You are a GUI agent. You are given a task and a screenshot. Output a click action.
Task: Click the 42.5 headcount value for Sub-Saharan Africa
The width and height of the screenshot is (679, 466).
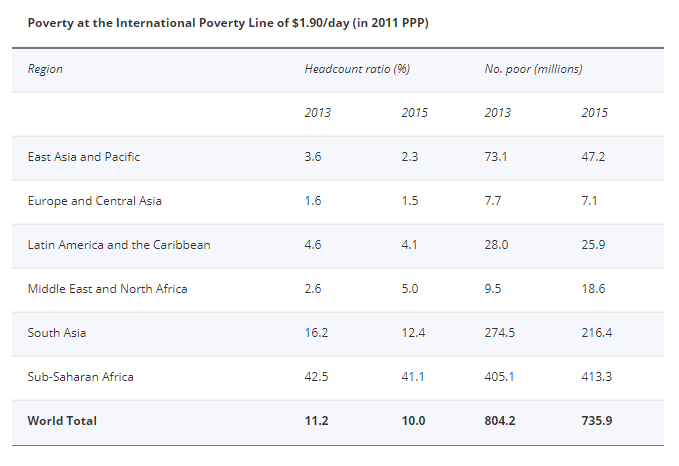317,377
